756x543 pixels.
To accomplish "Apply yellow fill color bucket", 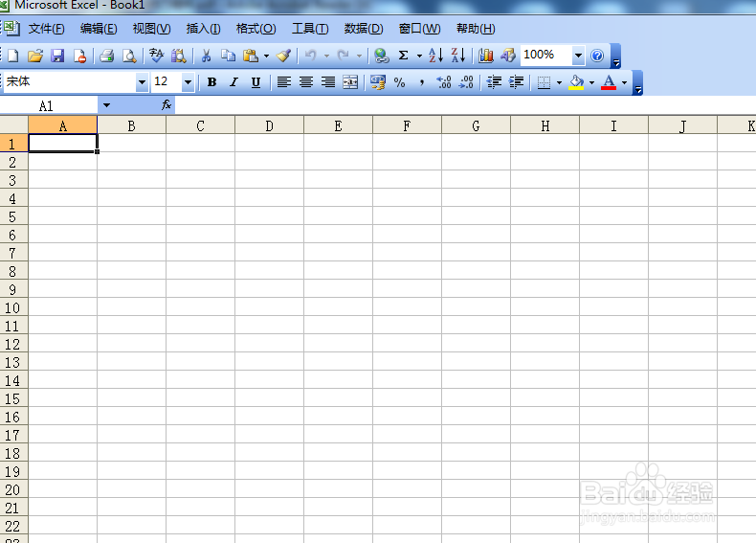I will tap(576, 82).
